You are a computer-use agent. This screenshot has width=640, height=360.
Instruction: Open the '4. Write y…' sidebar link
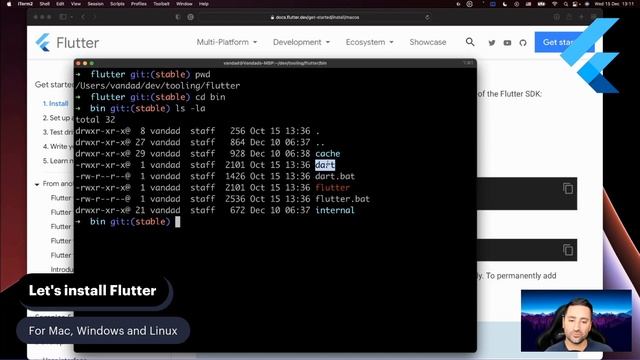click(x=58, y=147)
